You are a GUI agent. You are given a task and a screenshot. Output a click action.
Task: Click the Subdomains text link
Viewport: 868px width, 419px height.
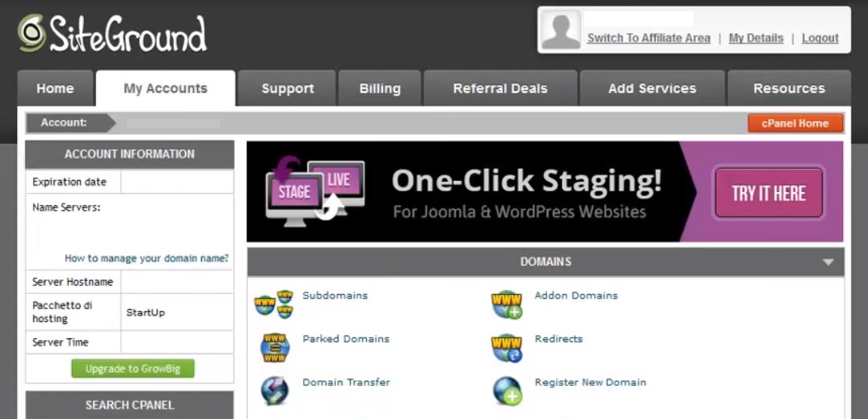pos(335,295)
